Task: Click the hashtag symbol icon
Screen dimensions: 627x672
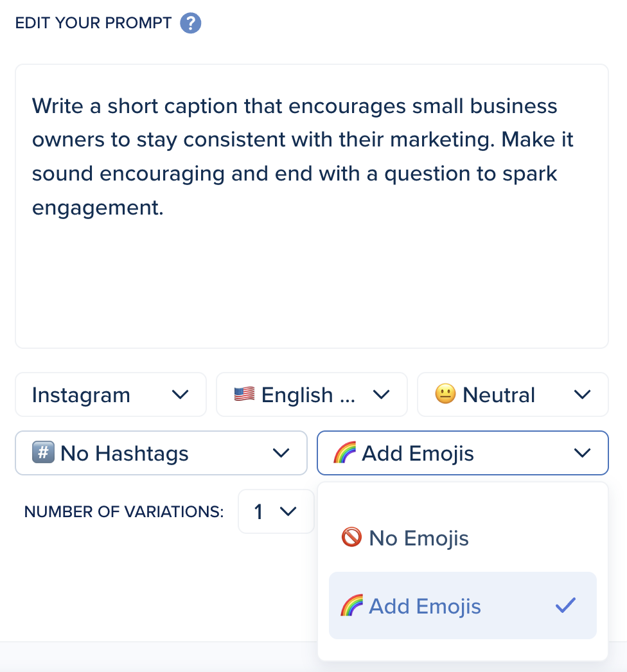Action: click(42, 453)
